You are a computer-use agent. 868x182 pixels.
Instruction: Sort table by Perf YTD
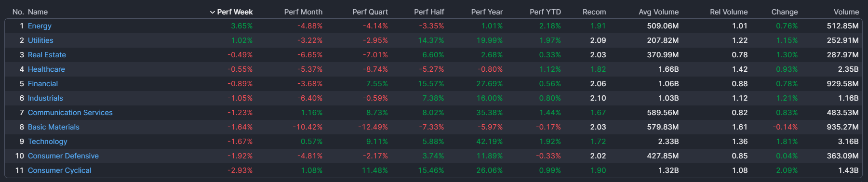point(545,12)
